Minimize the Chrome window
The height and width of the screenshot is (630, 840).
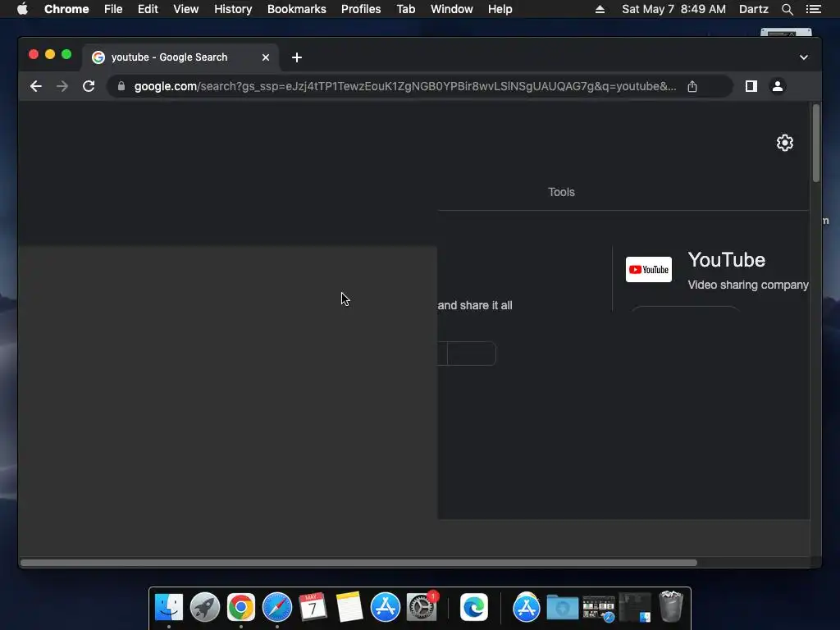(50, 54)
